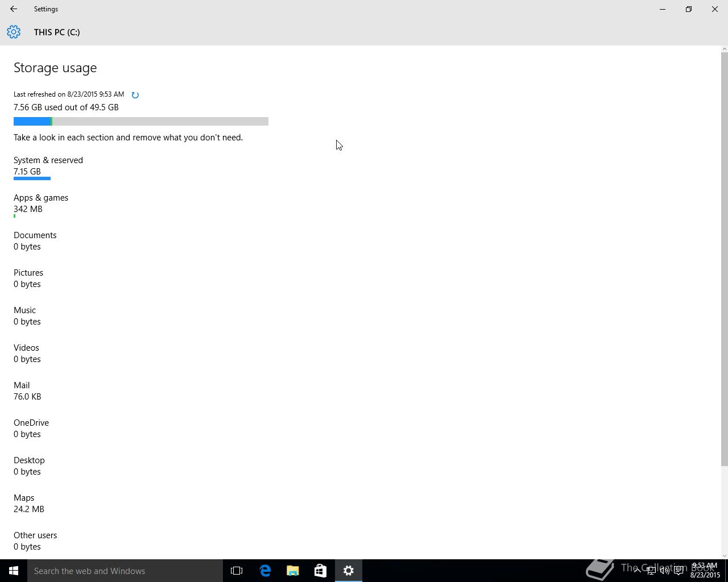Click the scrollbar down arrow
Viewport: 728px width, 582px height.
click(724, 555)
